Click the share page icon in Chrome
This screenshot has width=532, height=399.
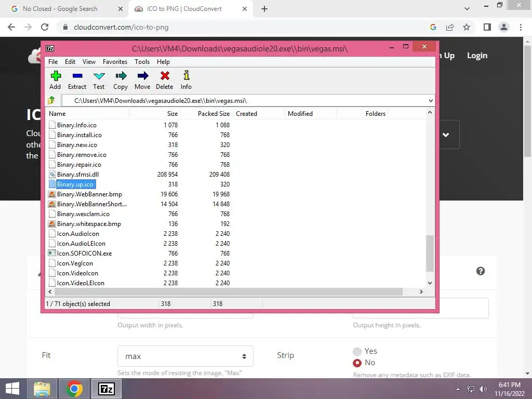point(450,27)
